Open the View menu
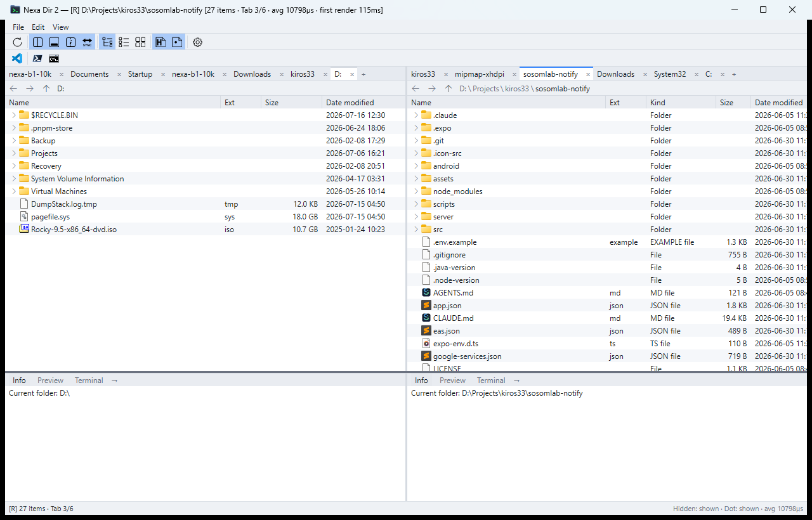This screenshot has width=812, height=520. coord(61,27)
